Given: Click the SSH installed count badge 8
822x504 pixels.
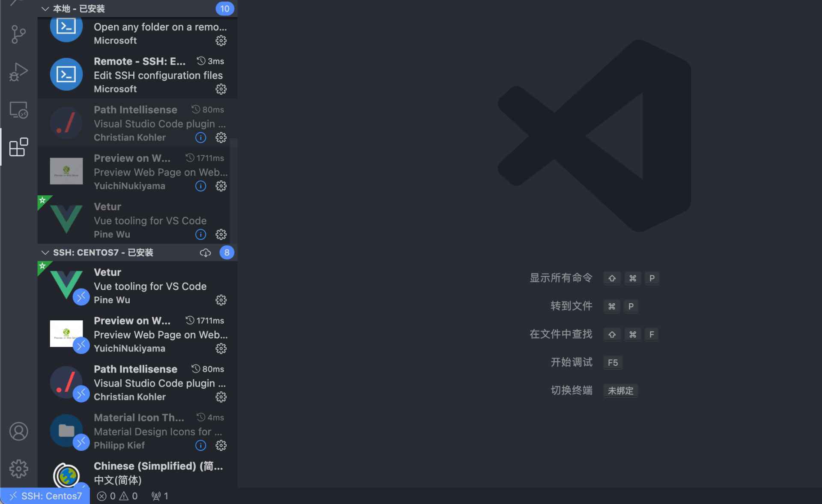Looking at the screenshot, I should [227, 253].
